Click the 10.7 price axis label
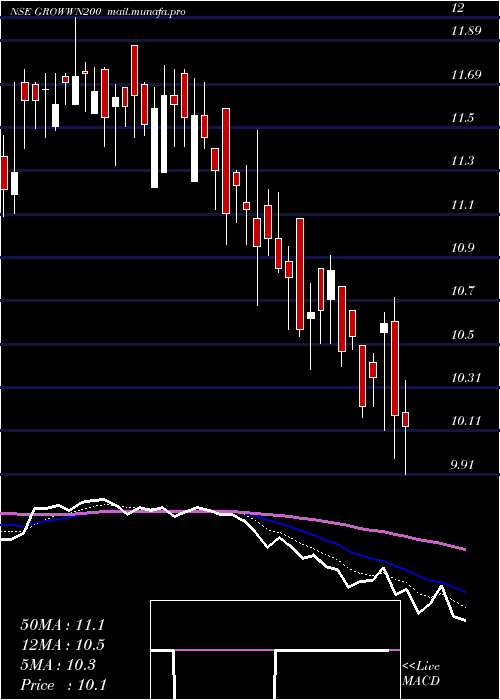 (462, 291)
